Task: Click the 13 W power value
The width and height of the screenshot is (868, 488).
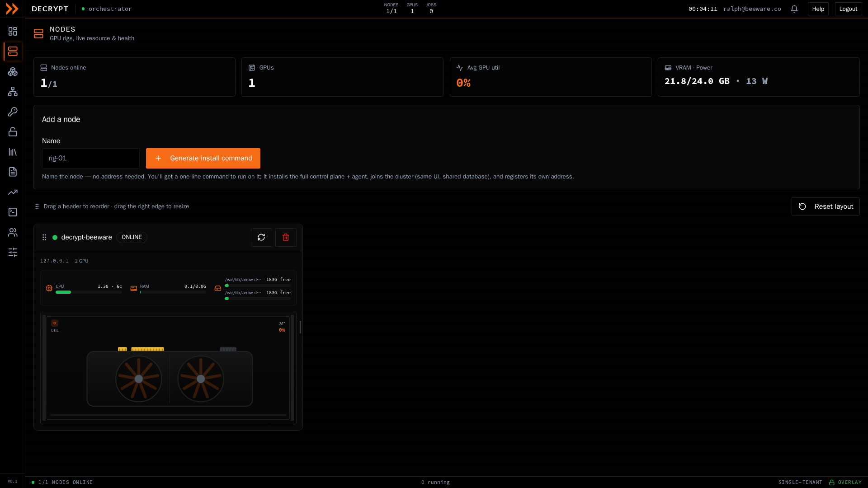Action: click(x=757, y=81)
